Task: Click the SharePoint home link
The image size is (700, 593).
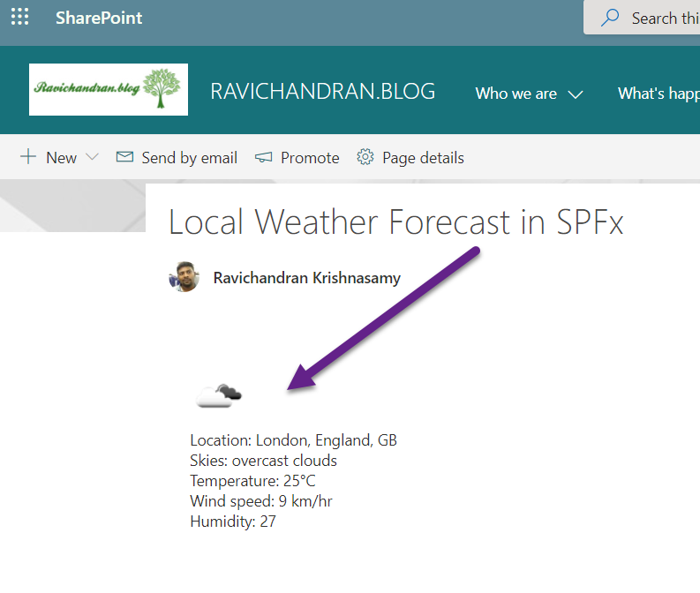Action: pos(99,18)
